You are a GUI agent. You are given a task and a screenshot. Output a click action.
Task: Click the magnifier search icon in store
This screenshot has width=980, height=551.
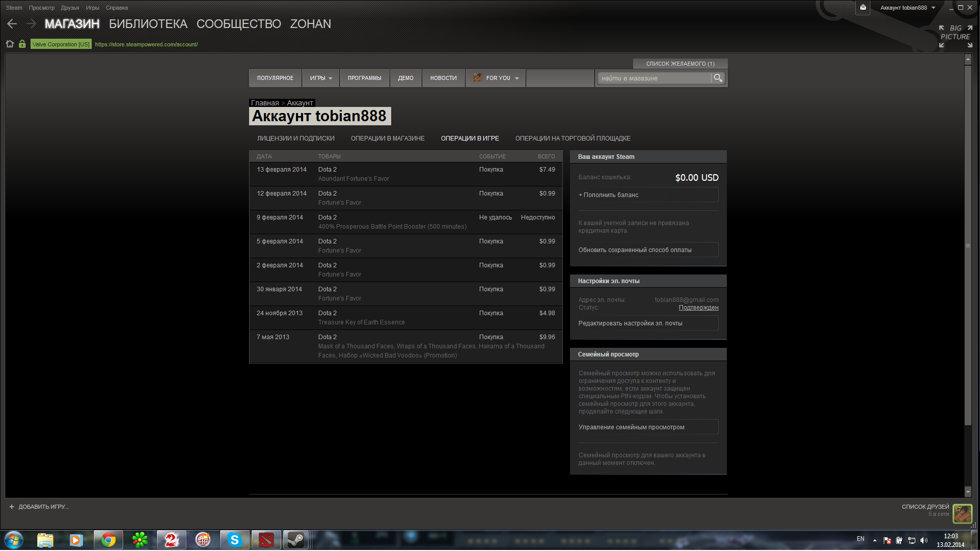point(718,78)
